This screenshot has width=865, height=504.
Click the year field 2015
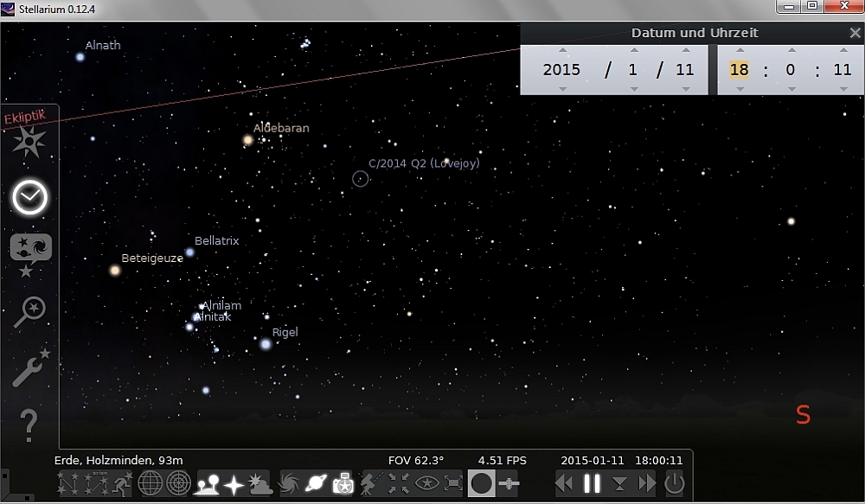pos(561,69)
